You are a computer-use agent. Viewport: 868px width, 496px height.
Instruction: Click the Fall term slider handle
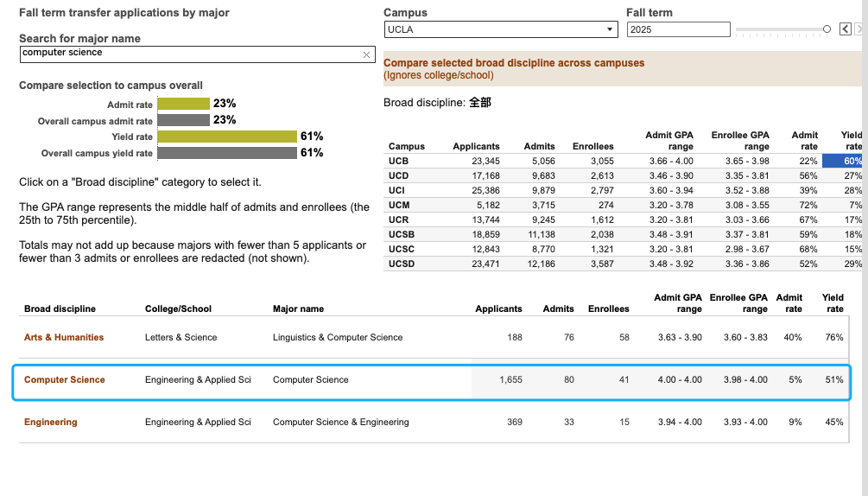pyautogui.click(x=827, y=29)
